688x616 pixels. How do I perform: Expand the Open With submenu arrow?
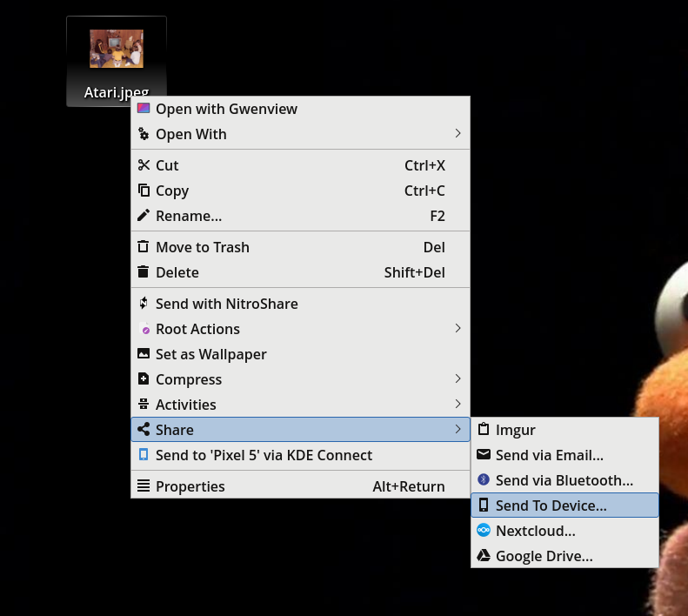click(x=458, y=133)
